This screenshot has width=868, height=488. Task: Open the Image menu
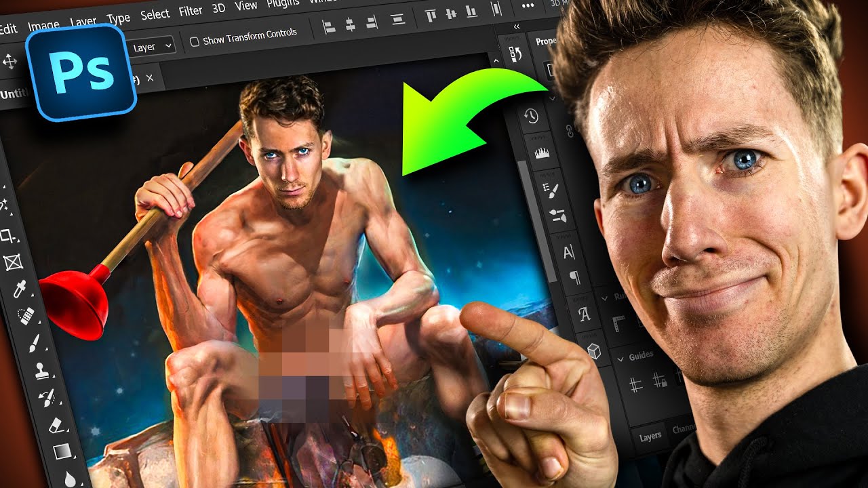pyautogui.click(x=43, y=26)
